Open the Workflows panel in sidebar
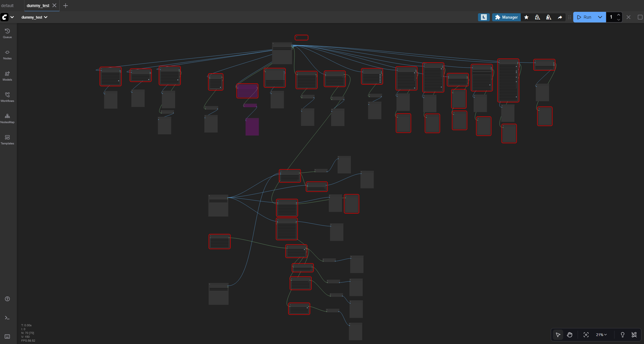This screenshot has width=644, height=344. coord(7,96)
